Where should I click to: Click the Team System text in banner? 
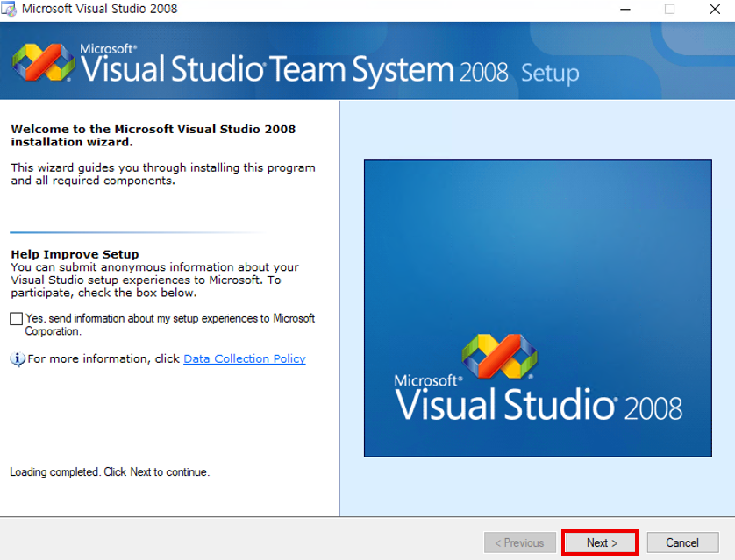[362, 68]
